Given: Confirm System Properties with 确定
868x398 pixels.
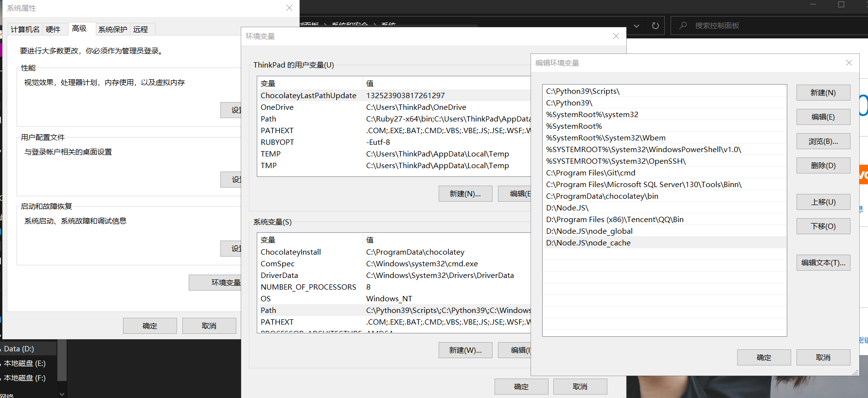Looking at the screenshot, I should tap(150, 326).
